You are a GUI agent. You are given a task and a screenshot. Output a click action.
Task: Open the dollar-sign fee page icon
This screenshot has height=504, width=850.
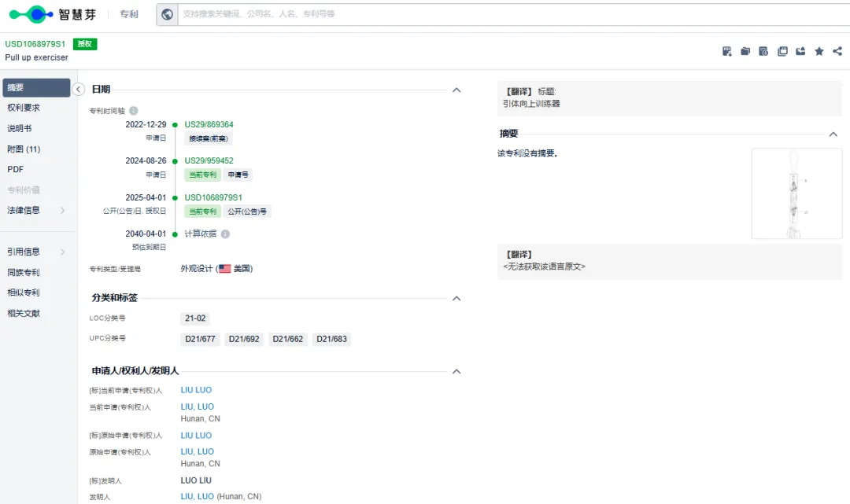(x=763, y=51)
